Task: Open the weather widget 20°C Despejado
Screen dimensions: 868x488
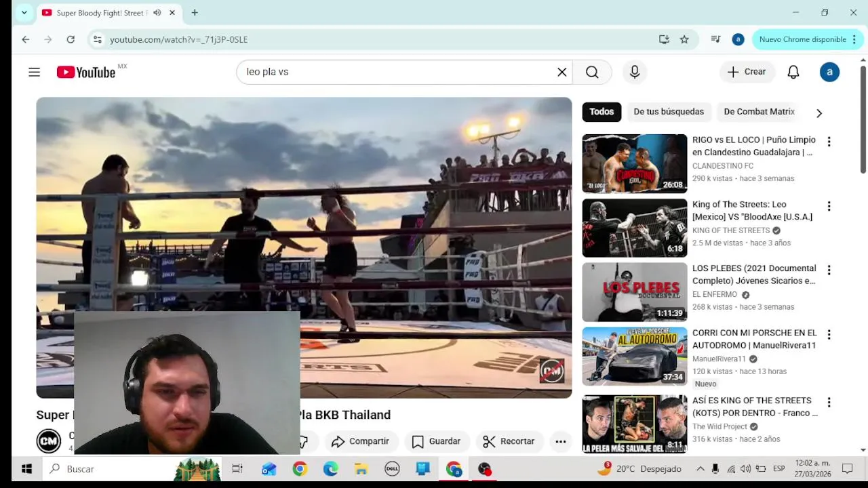Action: 639,469
